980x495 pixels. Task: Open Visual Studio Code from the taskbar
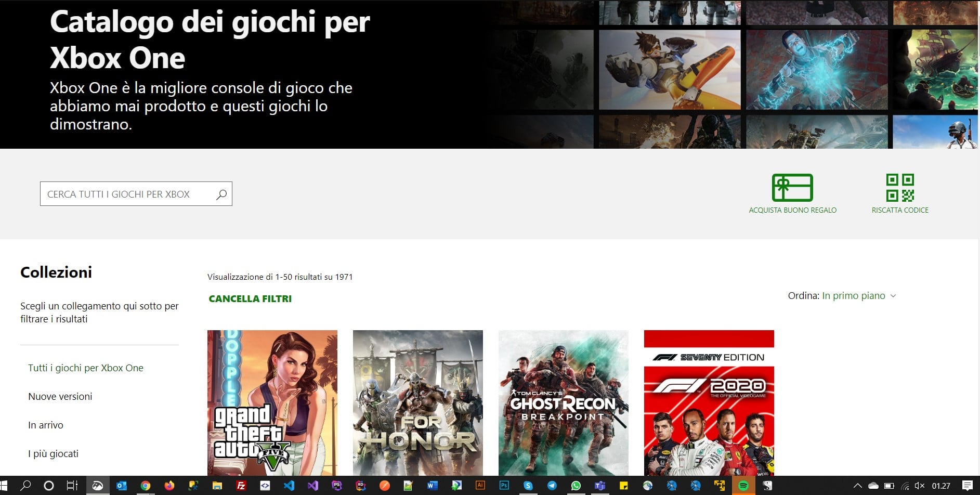[289, 486]
